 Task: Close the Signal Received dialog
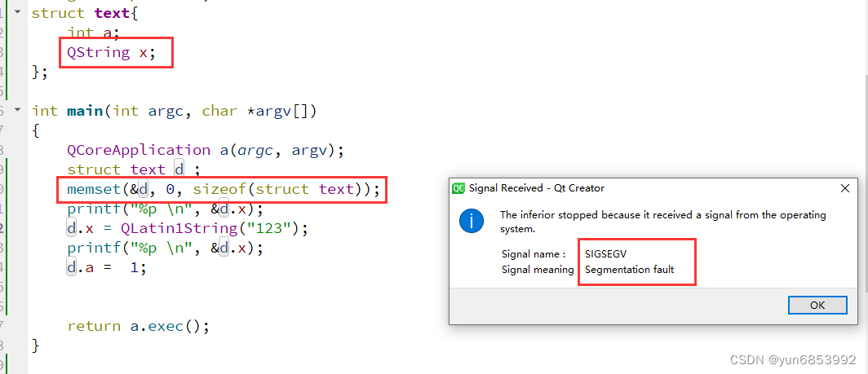coord(845,188)
